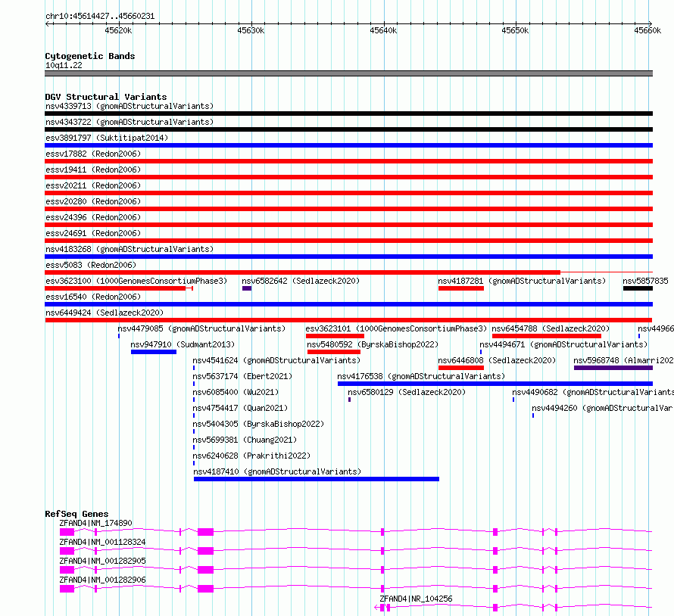674x616 pixels.
Task: Click essv20280 (Redon2006) text
Action: coord(93,201)
